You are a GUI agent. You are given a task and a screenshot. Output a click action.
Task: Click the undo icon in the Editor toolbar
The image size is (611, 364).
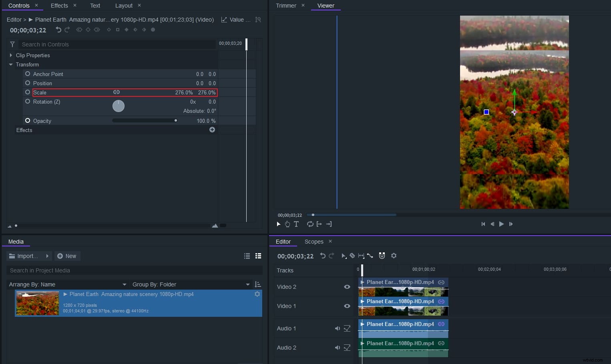point(323,256)
